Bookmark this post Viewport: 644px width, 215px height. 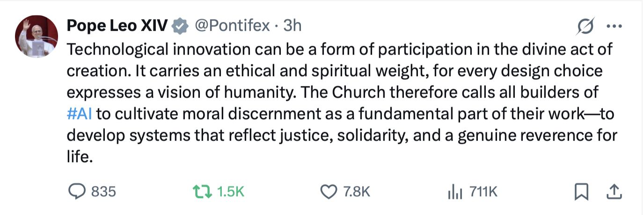pos(581,191)
